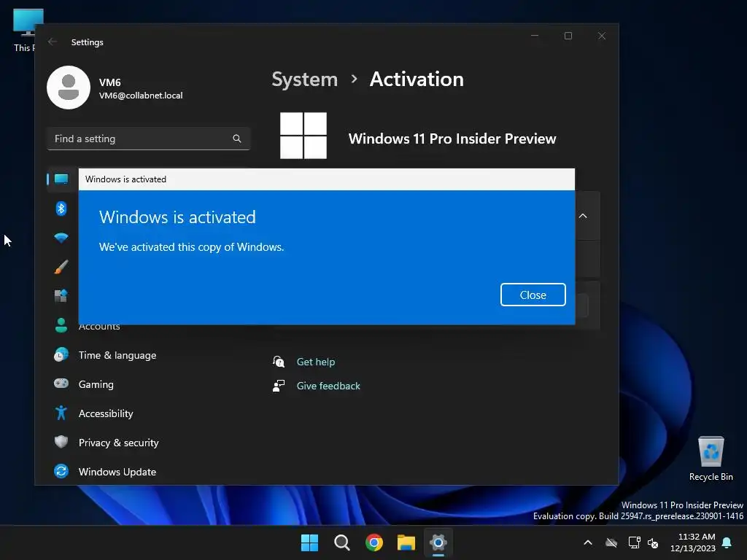Close the Settings window
This screenshot has height=560, width=747.
602,36
